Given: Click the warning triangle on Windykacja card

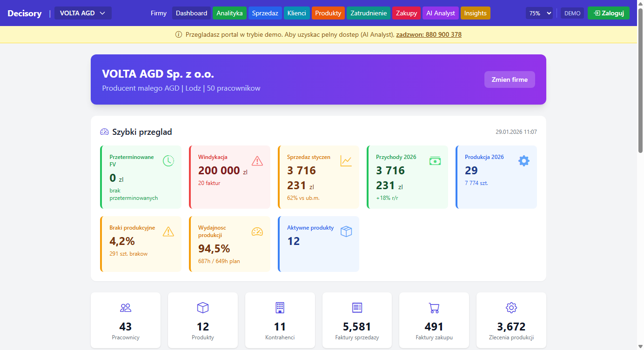Looking at the screenshot, I should click(x=257, y=161).
